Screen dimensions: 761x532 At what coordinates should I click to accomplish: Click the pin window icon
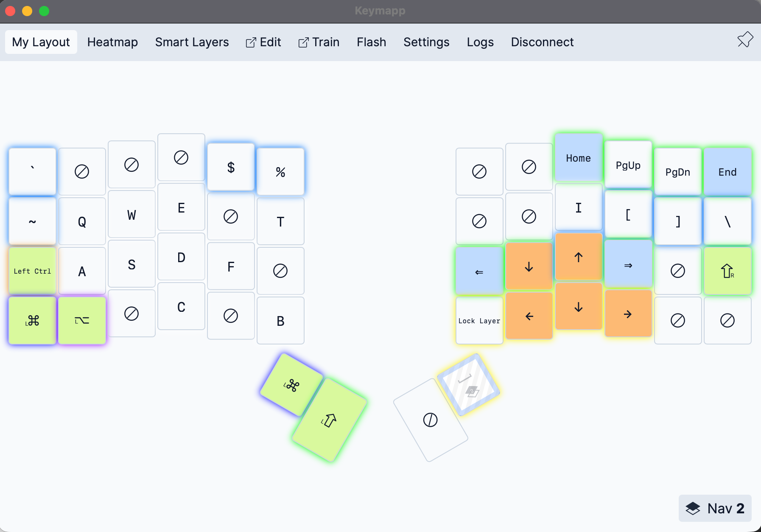point(745,40)
